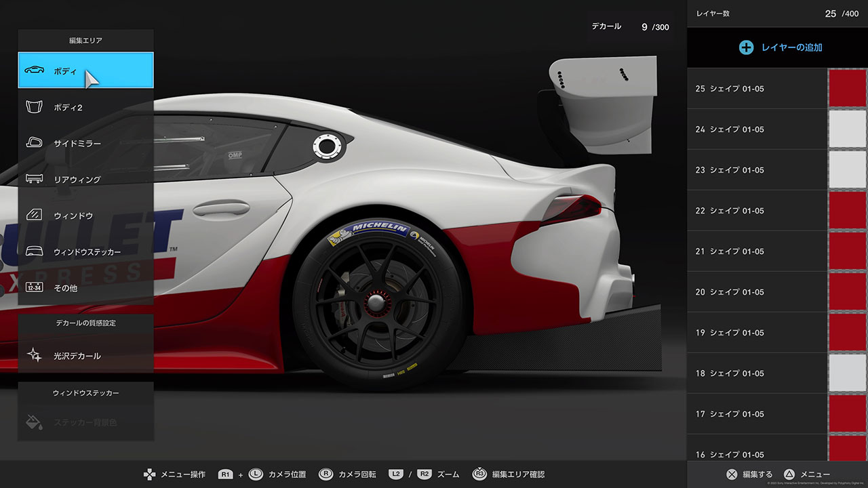The image size is (868, 488).
Task: Click the 編集する prompt
Action: (757, 474)
